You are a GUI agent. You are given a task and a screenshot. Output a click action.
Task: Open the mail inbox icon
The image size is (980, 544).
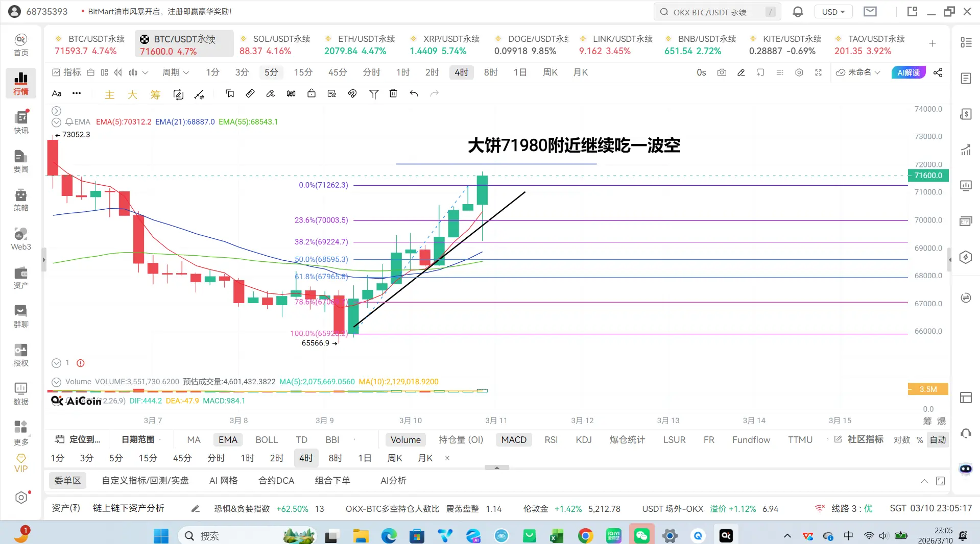click(870, 12)
